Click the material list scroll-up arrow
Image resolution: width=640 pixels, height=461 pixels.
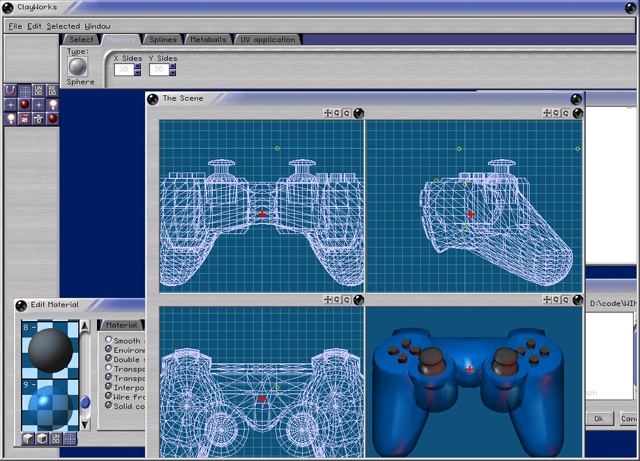pyautogui.click(x=85, y=326)
